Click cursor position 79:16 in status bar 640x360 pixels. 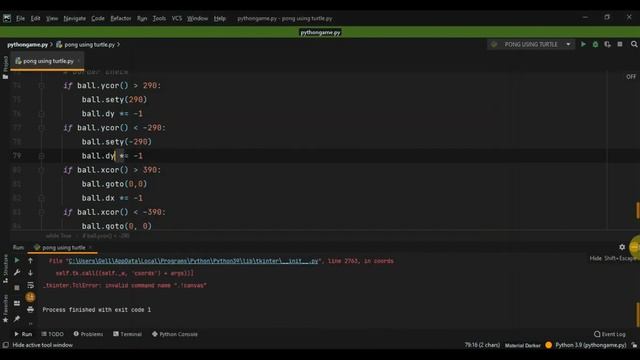[x=482, y=345]
